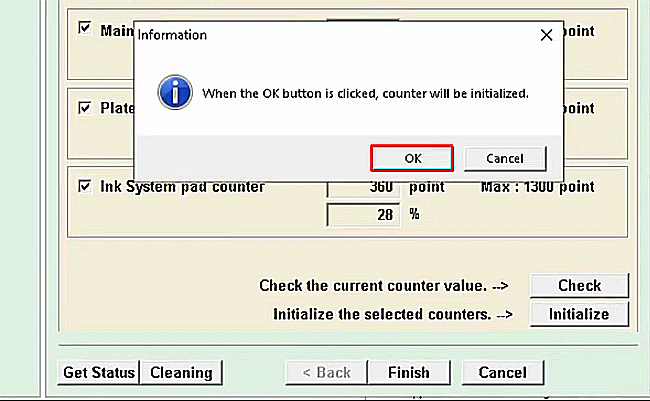650x401 pixels.
Task: Click the 360 point value field
Action: click(364, 187)
